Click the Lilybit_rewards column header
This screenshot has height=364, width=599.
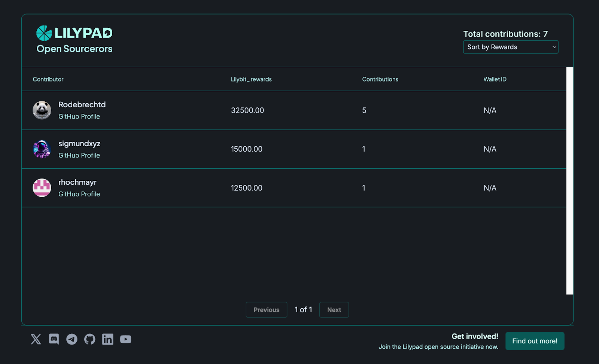click(251, 79)
